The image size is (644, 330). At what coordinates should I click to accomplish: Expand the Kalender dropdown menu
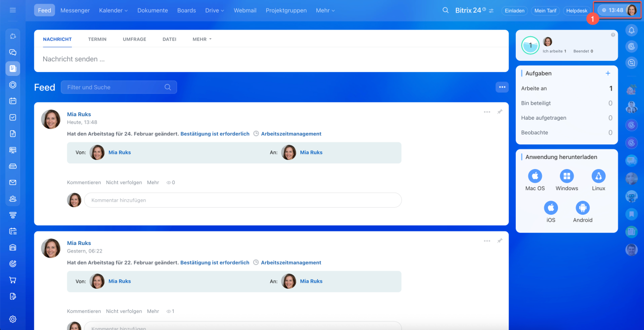113,11
